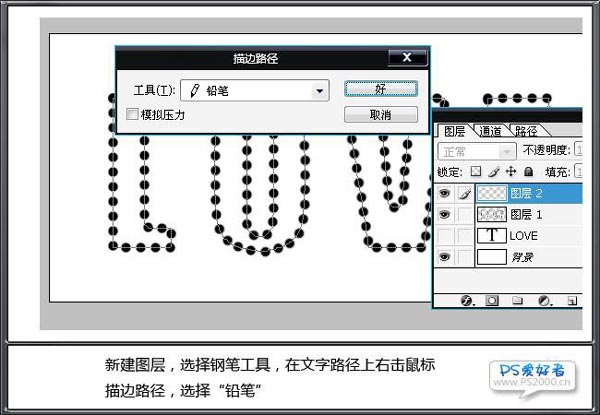This screenshot has height=415, width=600.
Task: Enable the 模拟压力 checkbox
Action: coord(132,115)
